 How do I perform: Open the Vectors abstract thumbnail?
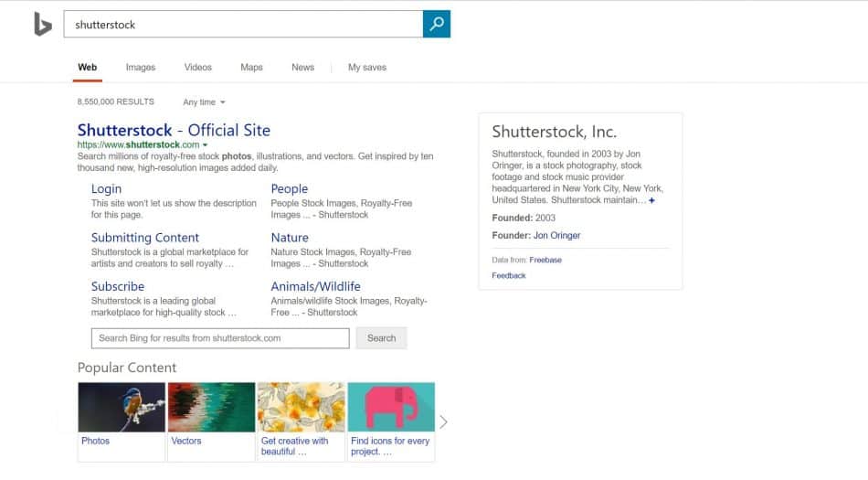point(211,407)
